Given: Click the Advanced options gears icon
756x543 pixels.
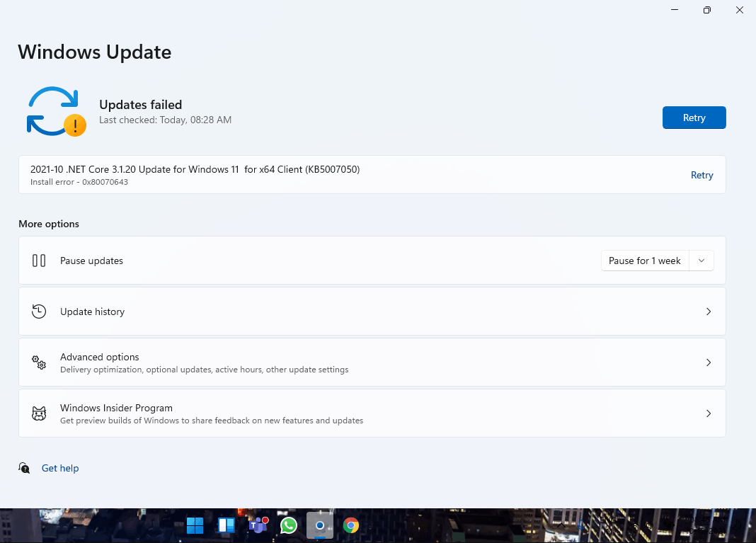Looking at the screenshot, I should [x=39, y=362].
